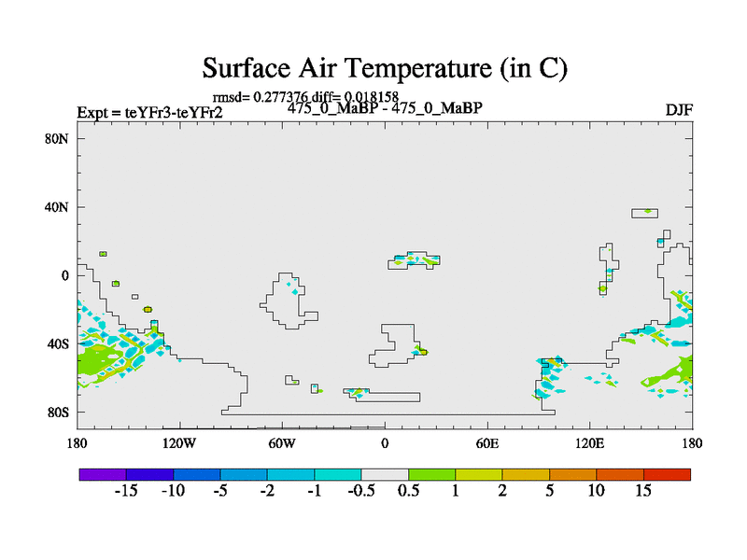Select the purple swatch at colorbar's far left

click(103, 474)
